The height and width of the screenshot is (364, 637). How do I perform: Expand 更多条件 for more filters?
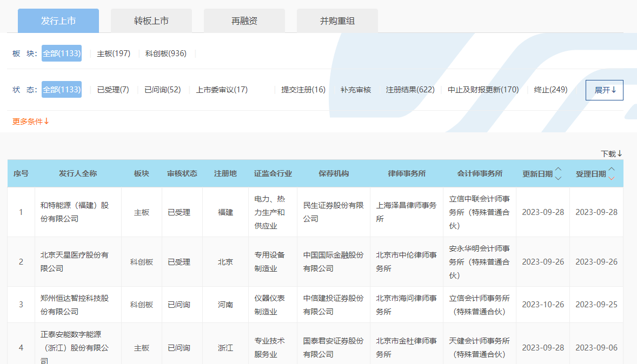click(x=31, y=122)
